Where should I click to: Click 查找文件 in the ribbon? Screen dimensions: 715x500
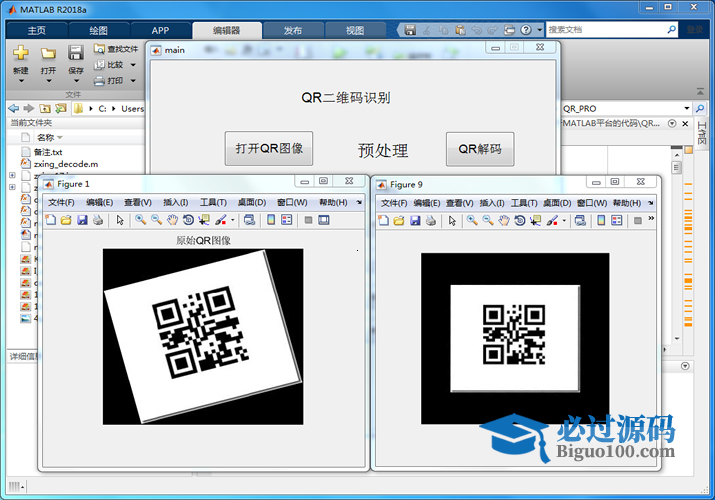tap(116, 49)
